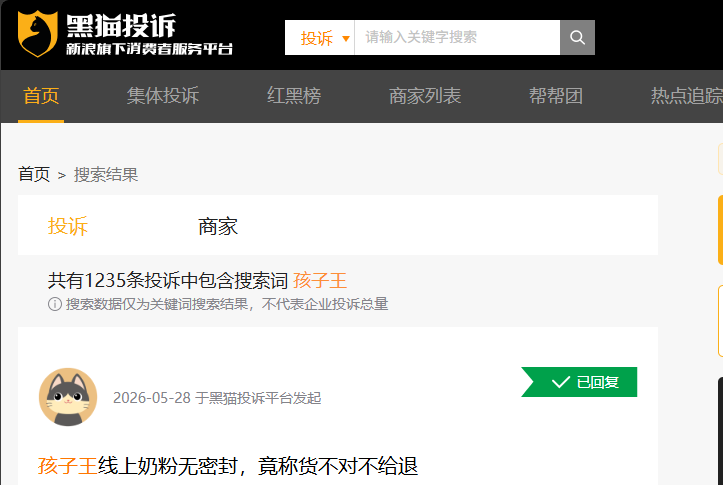Click the black cat shield logo
The width and height of the screenshot is (723, 485).
point(37,34)
